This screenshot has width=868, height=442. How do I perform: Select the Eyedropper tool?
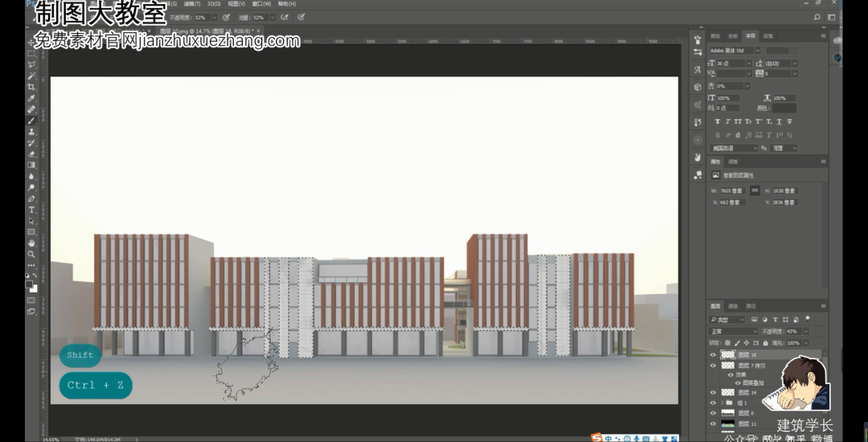click(x=31, y=98)
